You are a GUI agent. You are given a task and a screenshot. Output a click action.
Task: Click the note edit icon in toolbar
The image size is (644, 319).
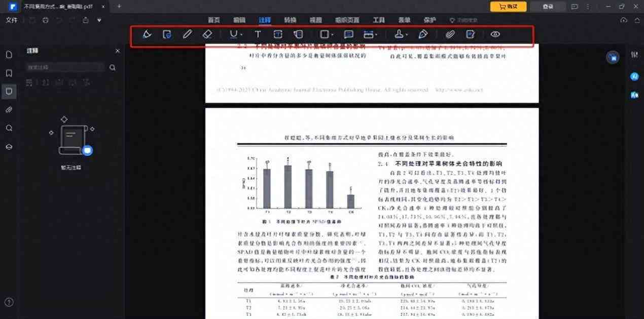tap(470, 34)
